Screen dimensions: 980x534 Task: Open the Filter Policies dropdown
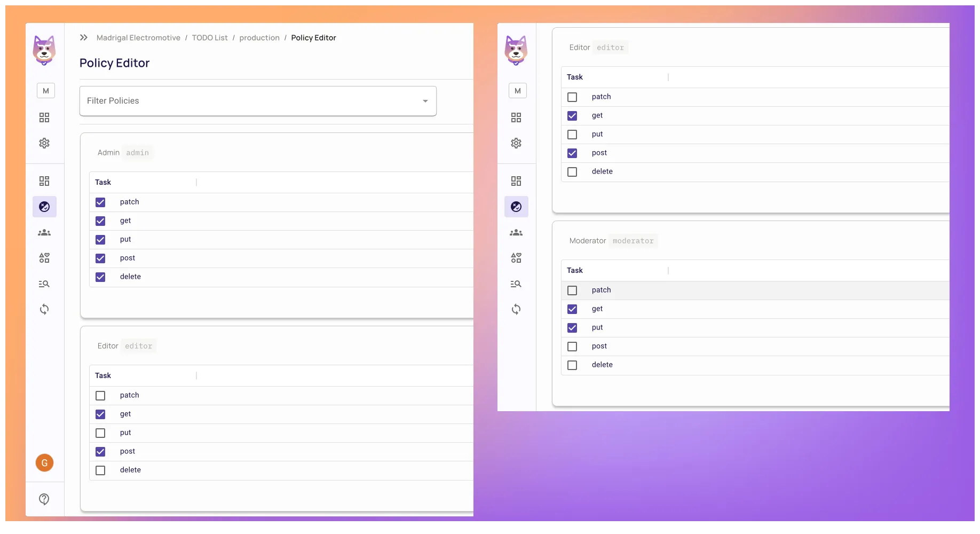[258, 101]
